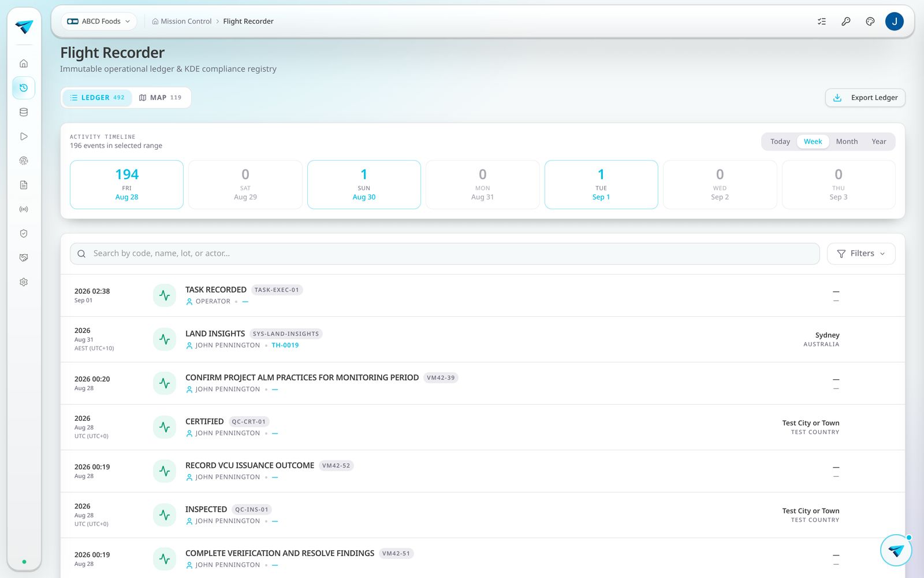Click the play triangle sidebar icon
Screen dimensions: 924x578
pyautogui.click(x=24, y=136)
